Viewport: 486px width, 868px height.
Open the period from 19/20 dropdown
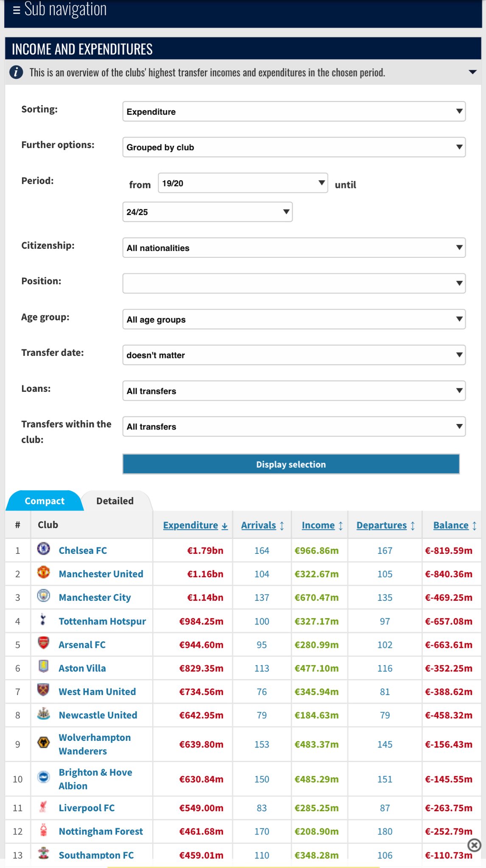[243, 183]
